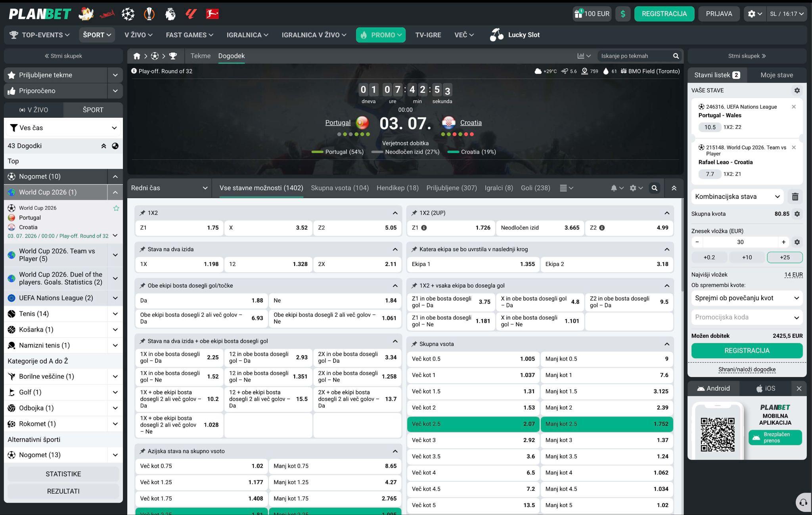Viewport: 812px width, 515px height.
Task: Open the LaLiga logo icon
Action: coord(191,14)
